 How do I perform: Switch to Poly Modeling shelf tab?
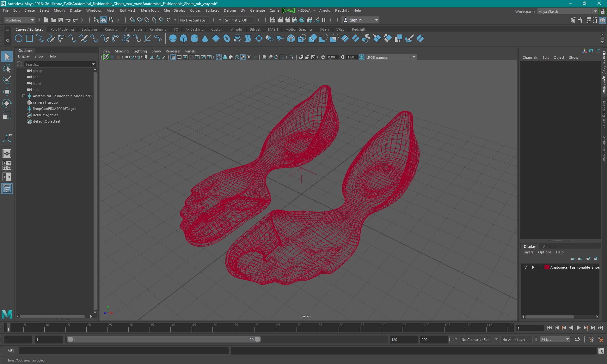pyautogui.click(x=62, y=29)
